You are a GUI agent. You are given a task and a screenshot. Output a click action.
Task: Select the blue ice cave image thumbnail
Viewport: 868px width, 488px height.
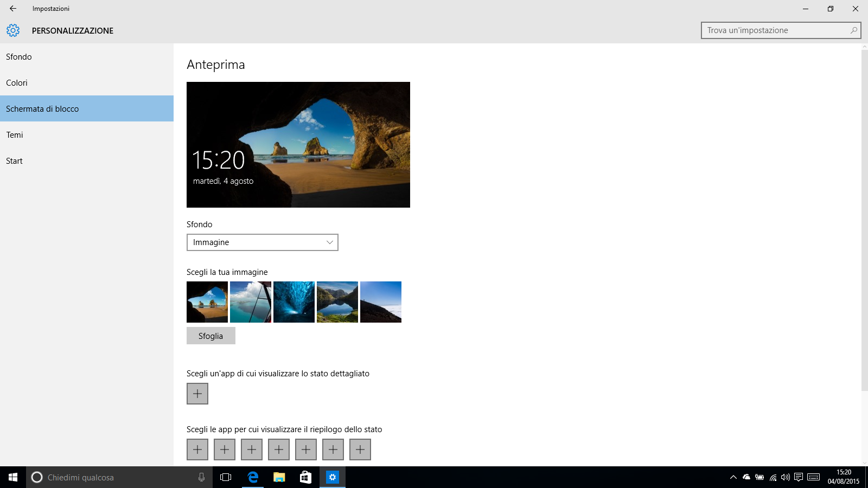[293, 302]
